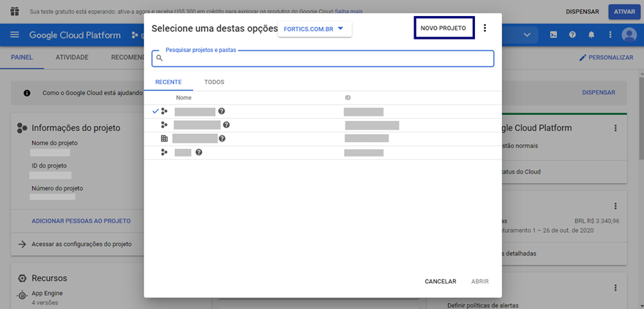Click the NOVO PROJETO button
The image size is (644, 309).
[x=443, y=28]
